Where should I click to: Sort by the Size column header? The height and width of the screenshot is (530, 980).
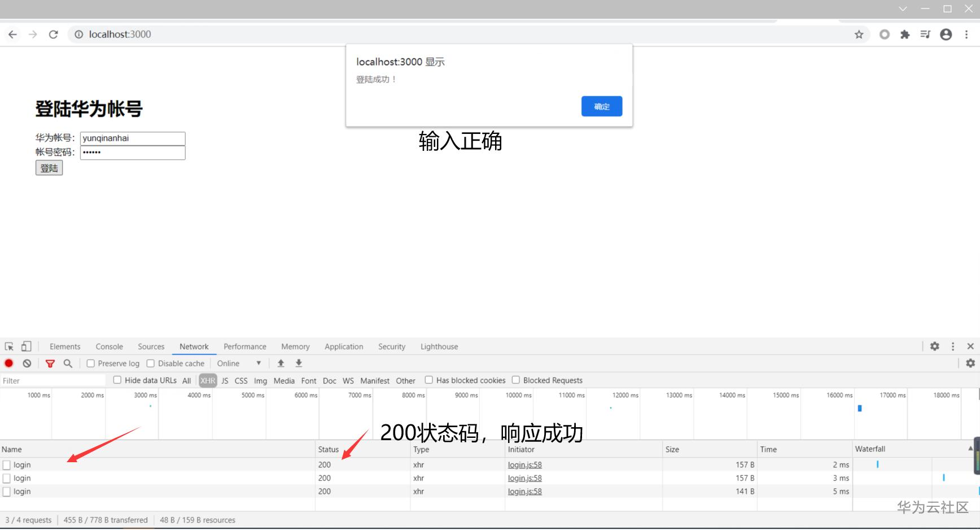click(x=710, y=450)
